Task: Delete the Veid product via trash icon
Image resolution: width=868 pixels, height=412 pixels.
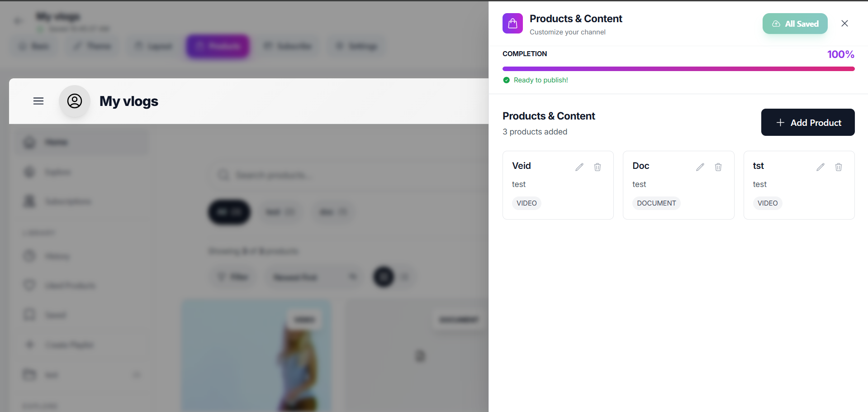Action: point(598,167)
